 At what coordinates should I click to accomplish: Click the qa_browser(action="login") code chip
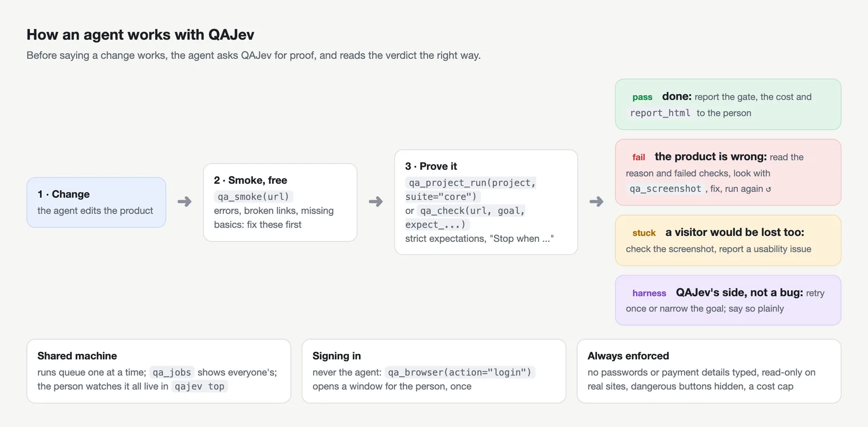[460, 372]
